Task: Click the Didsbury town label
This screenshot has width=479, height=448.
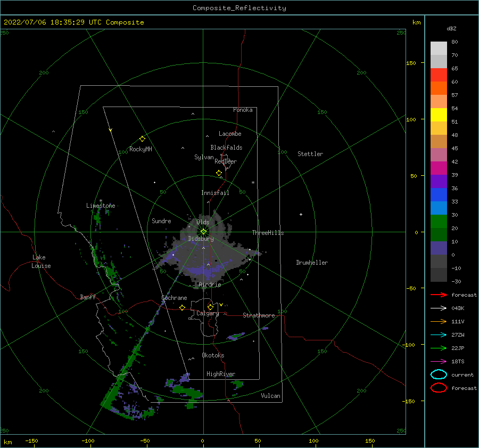Action: [201, 239]
